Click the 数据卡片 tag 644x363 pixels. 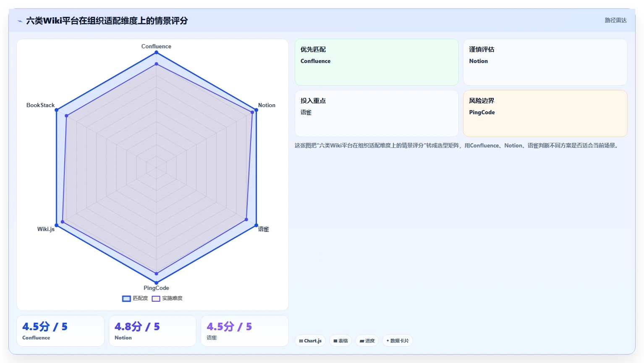(x=398, y=341)
